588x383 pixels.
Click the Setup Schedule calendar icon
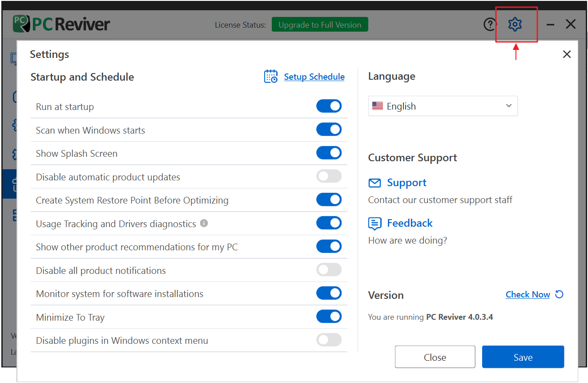tap(271, 77)
